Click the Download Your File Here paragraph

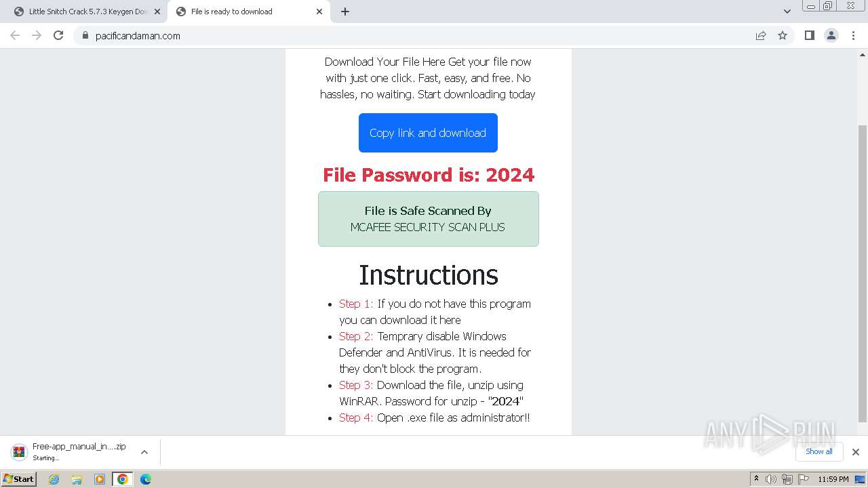tap(428, 78)
